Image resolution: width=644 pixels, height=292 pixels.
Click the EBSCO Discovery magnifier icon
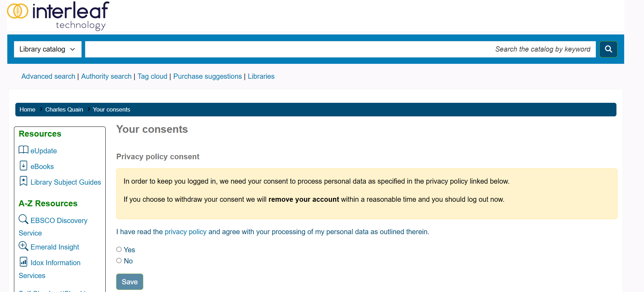point(23,219)
